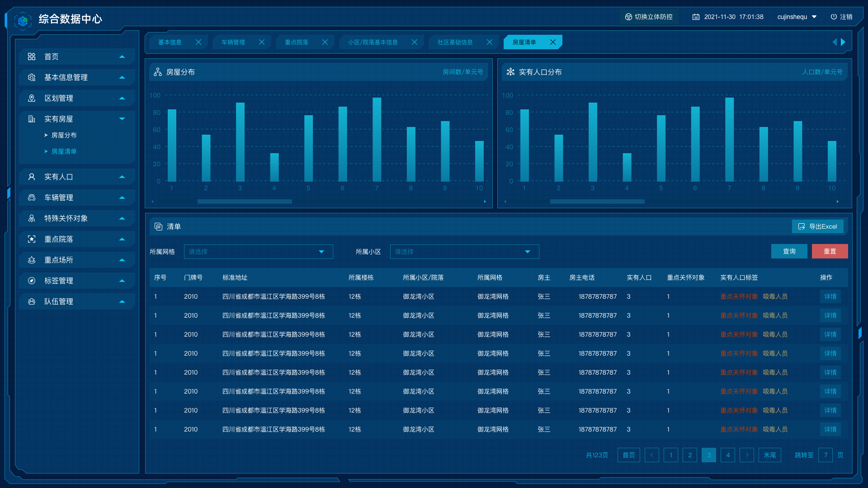Collapse the 实有房屋 menu arrow
The width and height of the screenshot is (868, 488).
click(122, 119)
